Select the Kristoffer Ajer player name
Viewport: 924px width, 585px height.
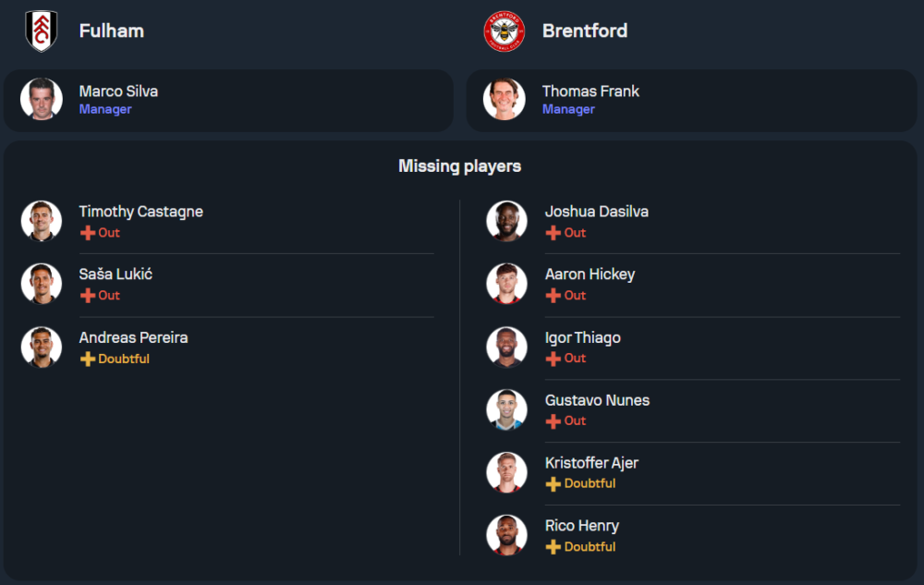point(591,463)
